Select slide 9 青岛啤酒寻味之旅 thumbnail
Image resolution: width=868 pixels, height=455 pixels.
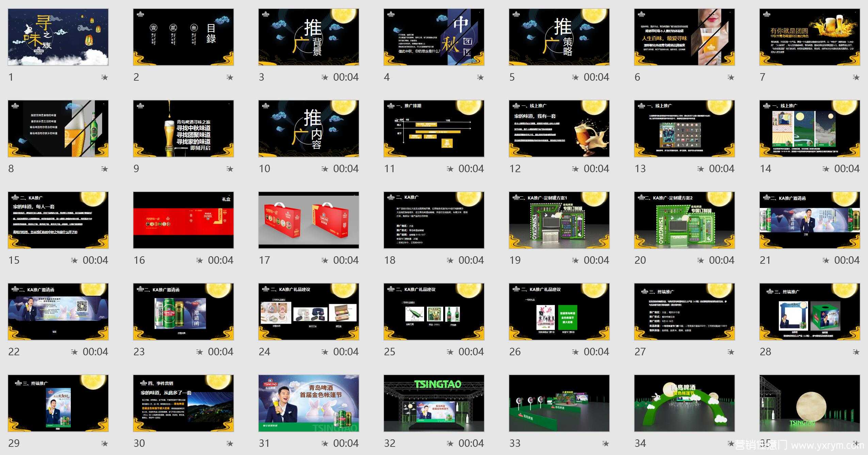pos(183,129)
